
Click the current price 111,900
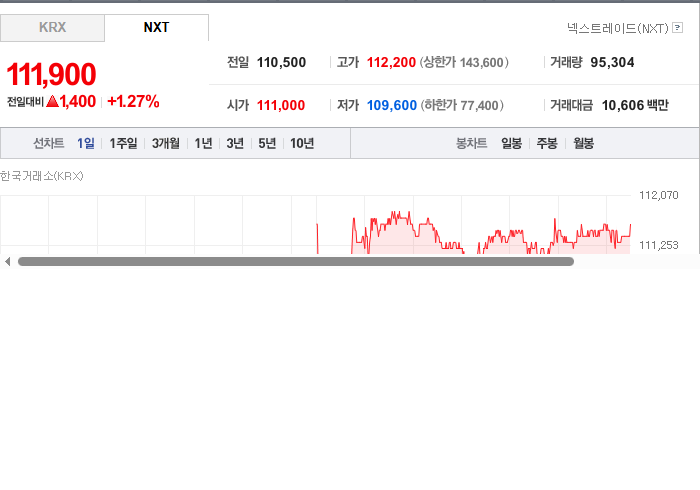(51, 74)
